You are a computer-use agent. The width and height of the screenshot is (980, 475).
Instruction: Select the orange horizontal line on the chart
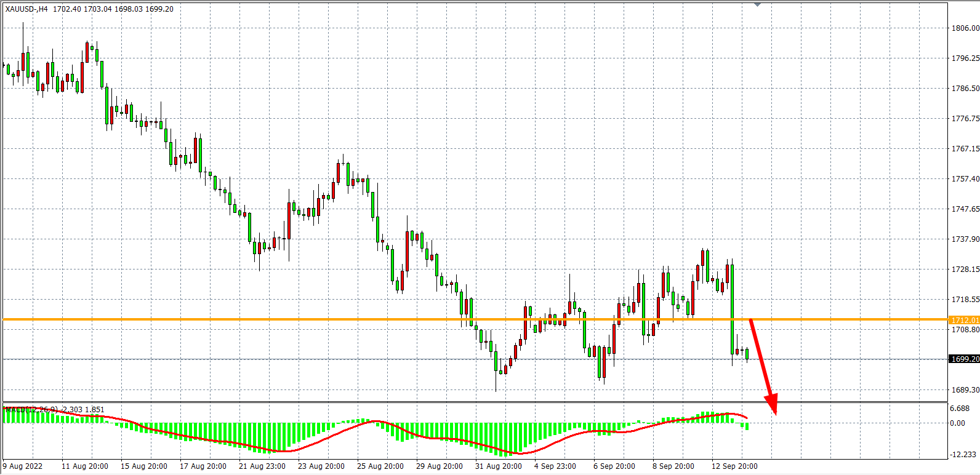(x=369, y=319)
